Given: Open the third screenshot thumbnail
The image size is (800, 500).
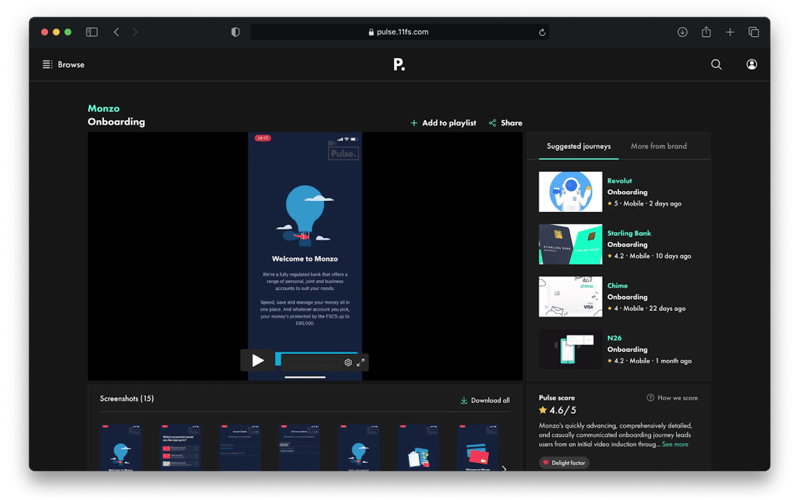Looking at the screenshot, I should tap(240, 447).
